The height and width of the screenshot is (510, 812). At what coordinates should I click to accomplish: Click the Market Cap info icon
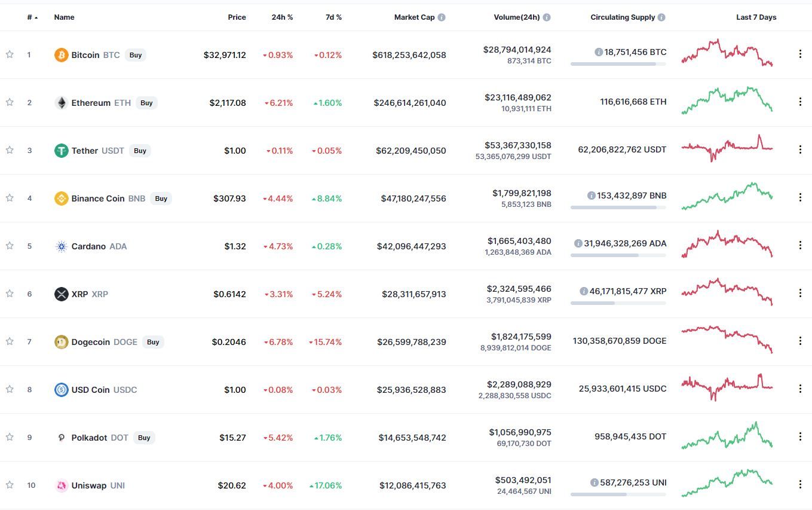pos(442,17)
